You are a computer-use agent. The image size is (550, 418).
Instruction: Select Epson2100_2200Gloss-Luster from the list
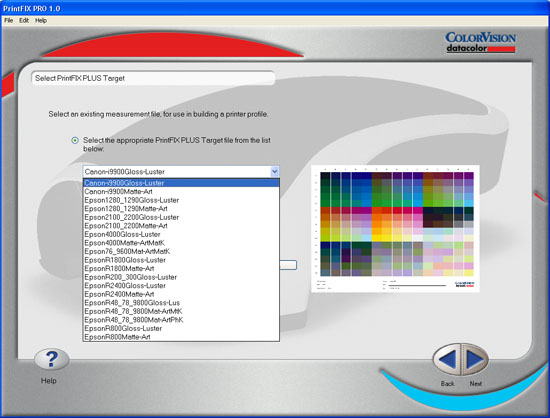coord(181,217)
